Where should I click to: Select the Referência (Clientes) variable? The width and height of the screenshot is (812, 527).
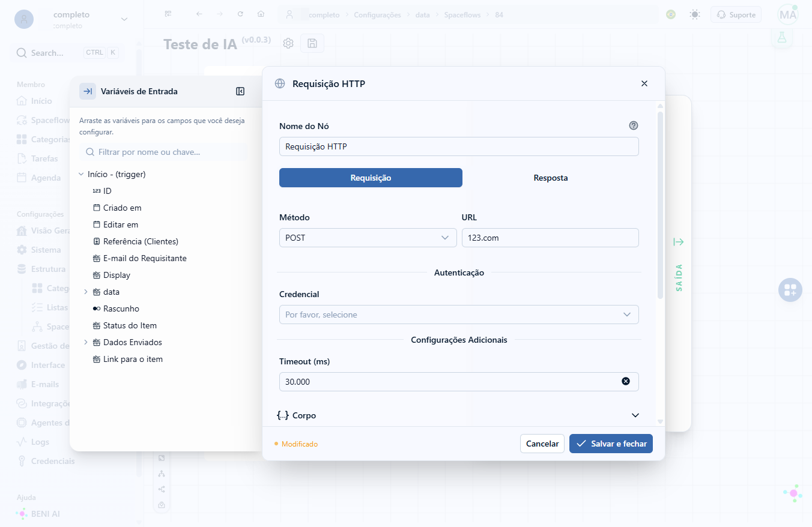(x=141, y=241)
